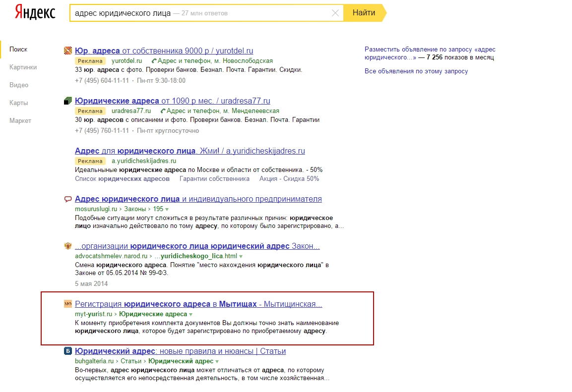Open the Юр. адреса от собственника link
The width and height of the screenshot is (572, 392).
pos(164,51)
